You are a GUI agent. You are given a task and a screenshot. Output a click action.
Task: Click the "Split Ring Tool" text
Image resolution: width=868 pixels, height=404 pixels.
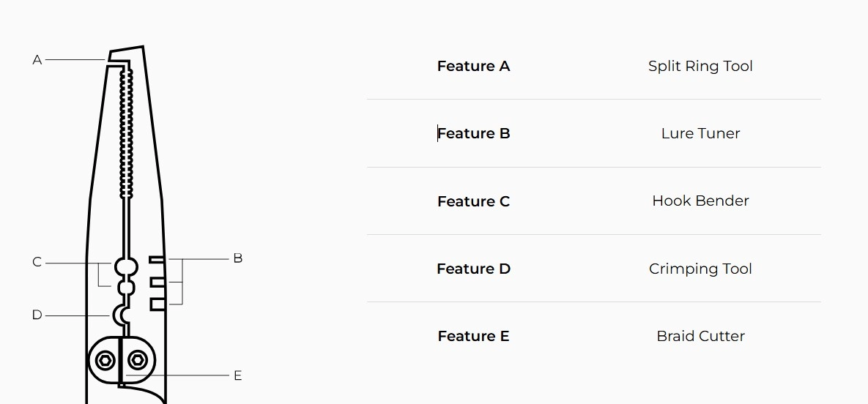pos(700,66)
